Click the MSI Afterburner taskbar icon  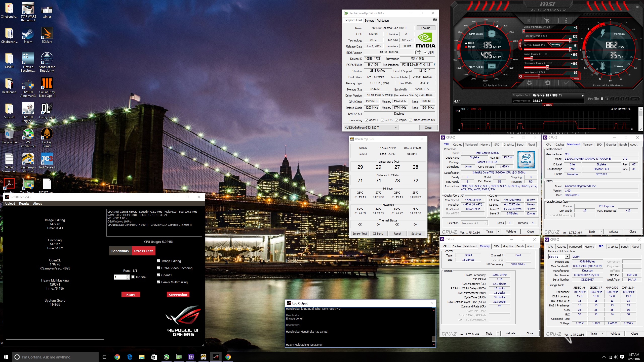pyautogui.click(x=167, y=357)
